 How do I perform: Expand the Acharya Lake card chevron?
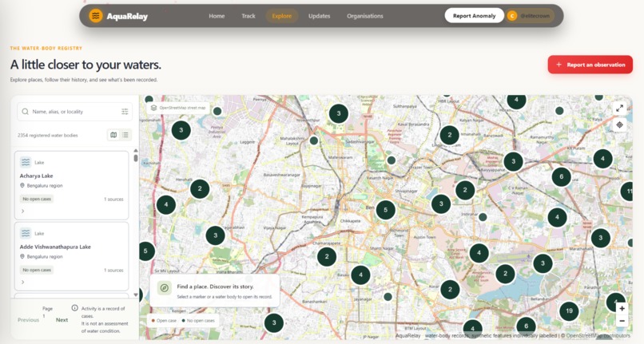point(22,211)
